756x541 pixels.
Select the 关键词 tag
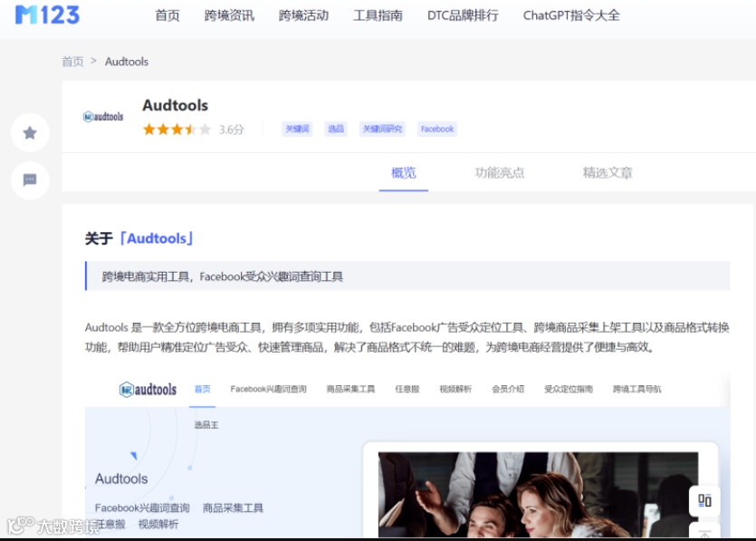(297, 129)
